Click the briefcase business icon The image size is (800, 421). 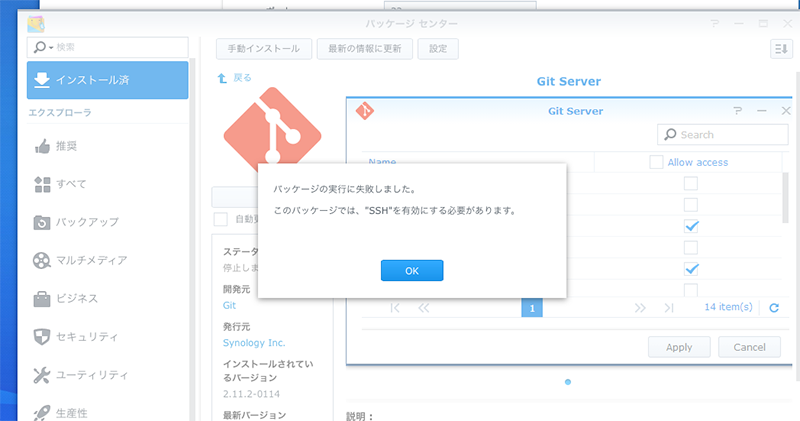tap(42, 299)
